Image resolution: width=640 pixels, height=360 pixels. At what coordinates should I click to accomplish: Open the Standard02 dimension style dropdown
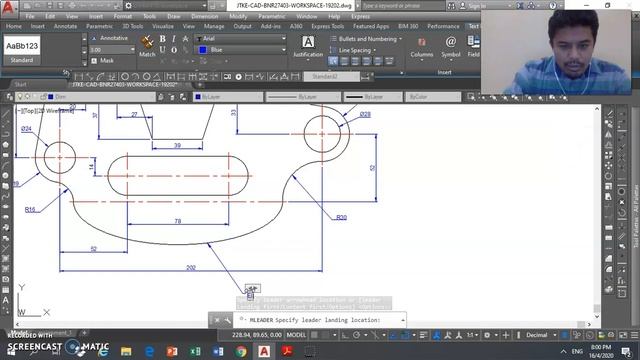(x=331, y=76)
